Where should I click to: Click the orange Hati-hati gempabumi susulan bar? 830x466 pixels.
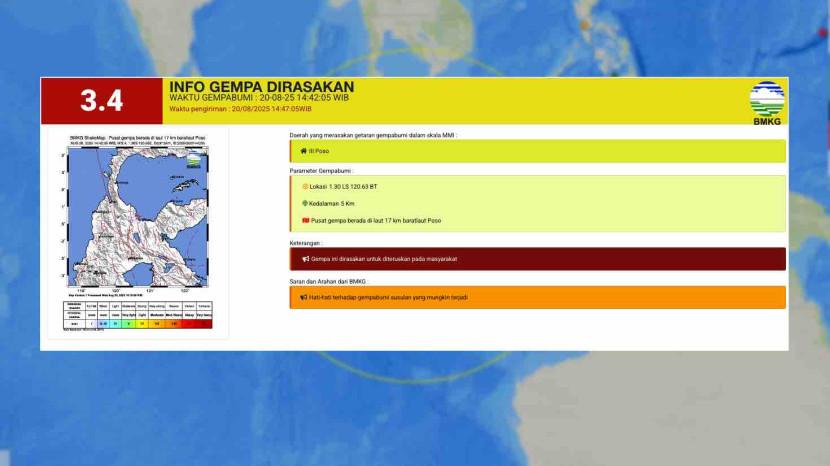(537, 297)
